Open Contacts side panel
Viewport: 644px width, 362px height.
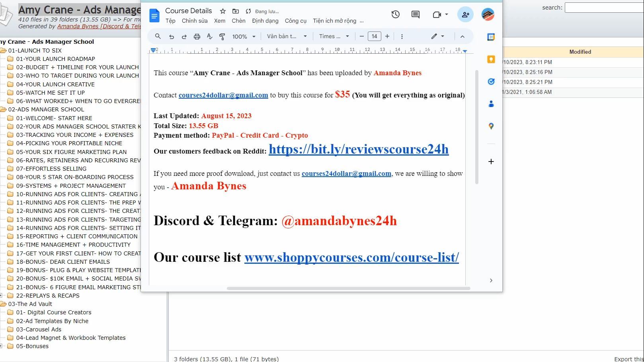[x=491, y=104]
